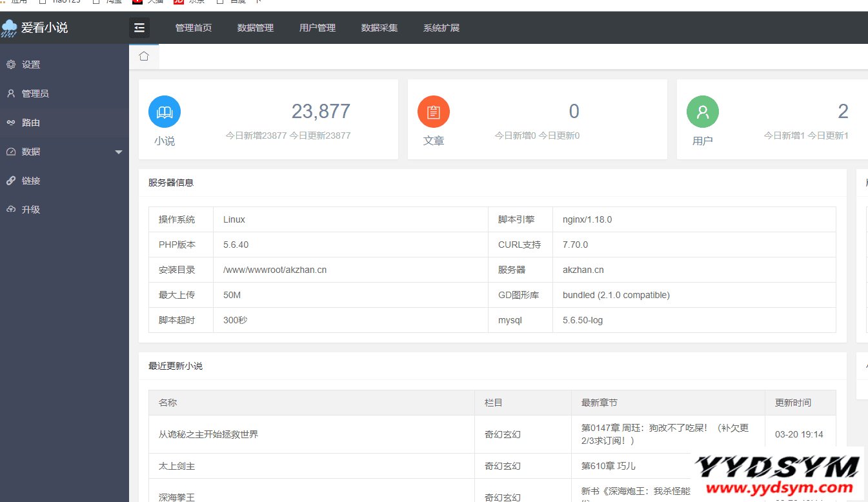
Task: Click the 今日新增23877 今日更新23877 text
Action: (x=288, y=136)
